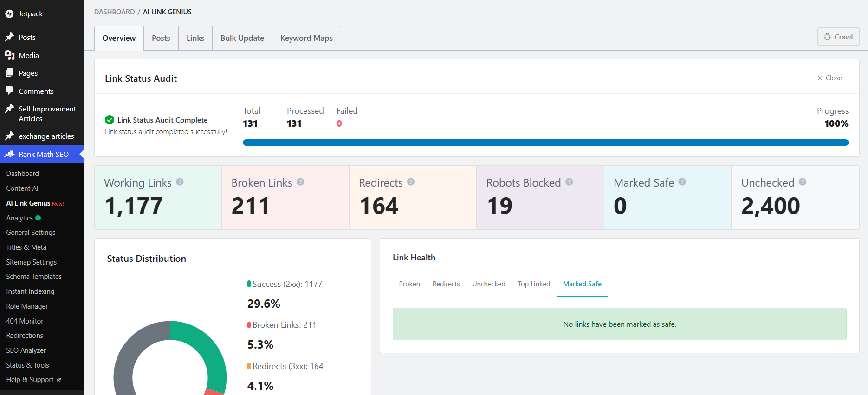Select the Top Linked link health tab
This screenshot has width=868, height=395.
pos(534,284)
